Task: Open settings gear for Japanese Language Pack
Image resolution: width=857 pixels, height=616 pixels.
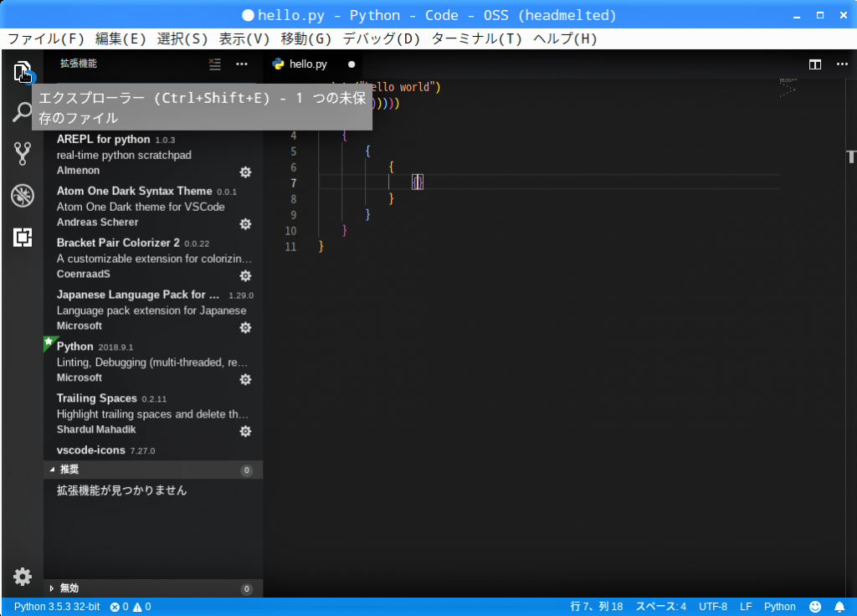Action: (x=245, y=328)
